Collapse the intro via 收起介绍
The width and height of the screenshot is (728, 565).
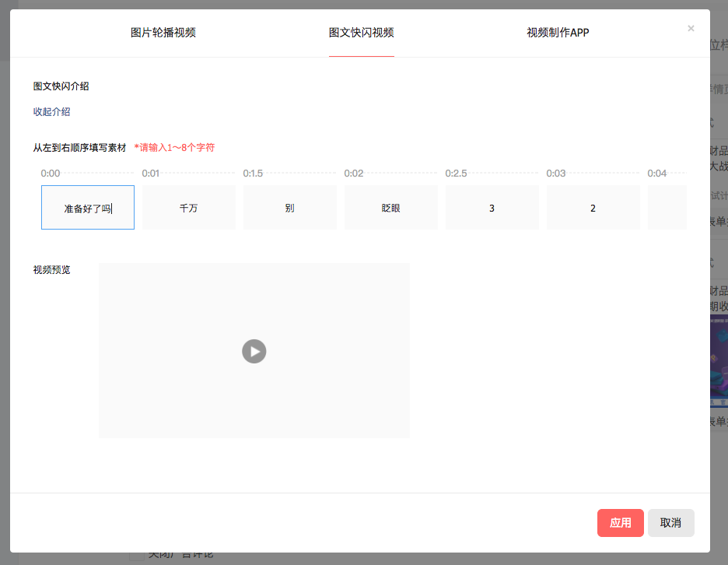51,112
